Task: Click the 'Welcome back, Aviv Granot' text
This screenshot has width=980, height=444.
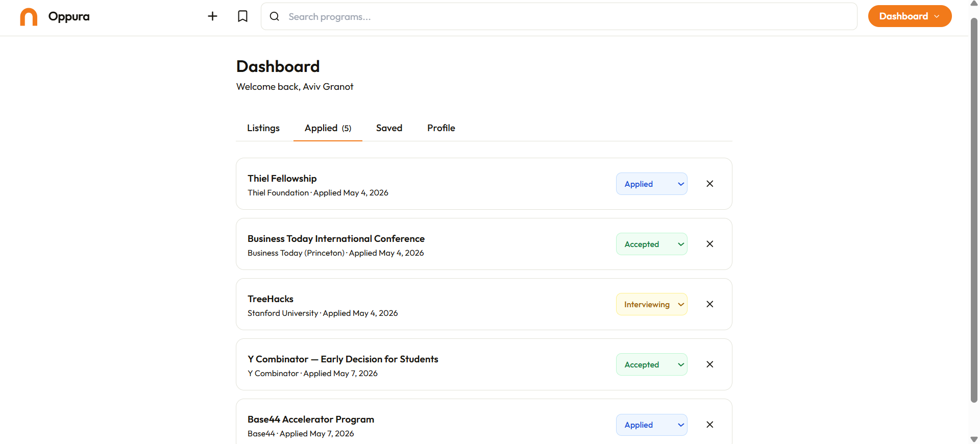Action: pyautogui.click(x=295, y=87)
